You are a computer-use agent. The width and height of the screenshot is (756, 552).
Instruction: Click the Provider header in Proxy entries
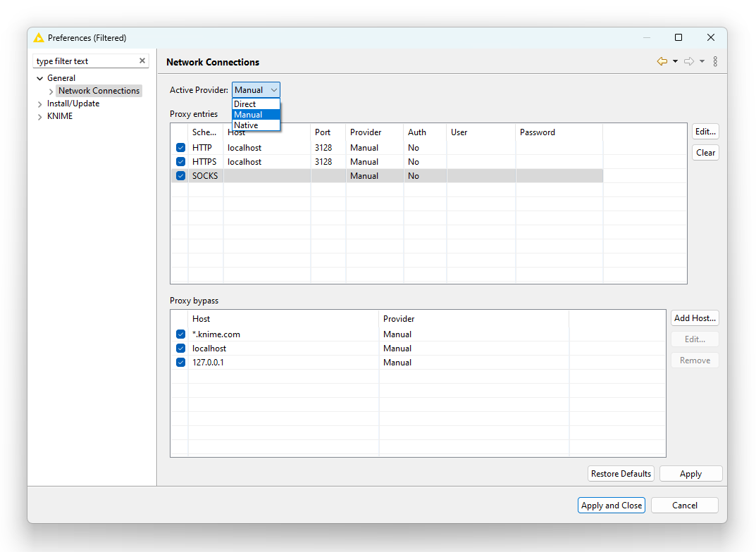pyautogui.click(x=375, y=132)
